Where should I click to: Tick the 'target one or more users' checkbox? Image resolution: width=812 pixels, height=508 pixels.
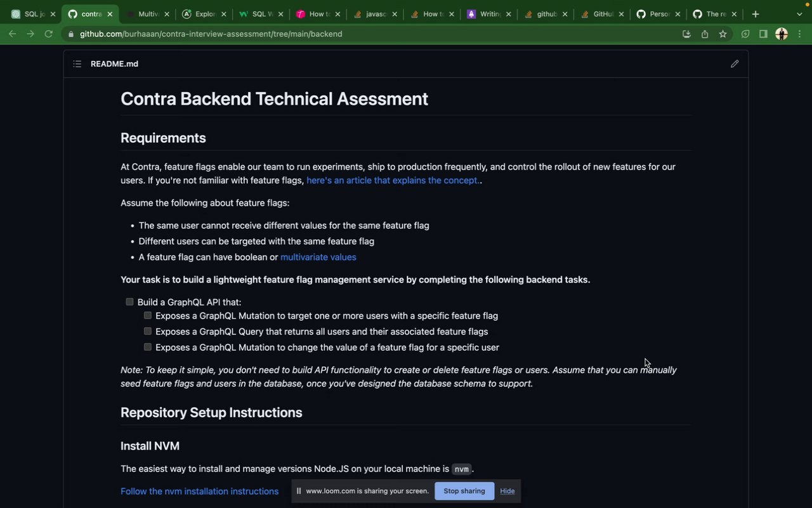148,316
